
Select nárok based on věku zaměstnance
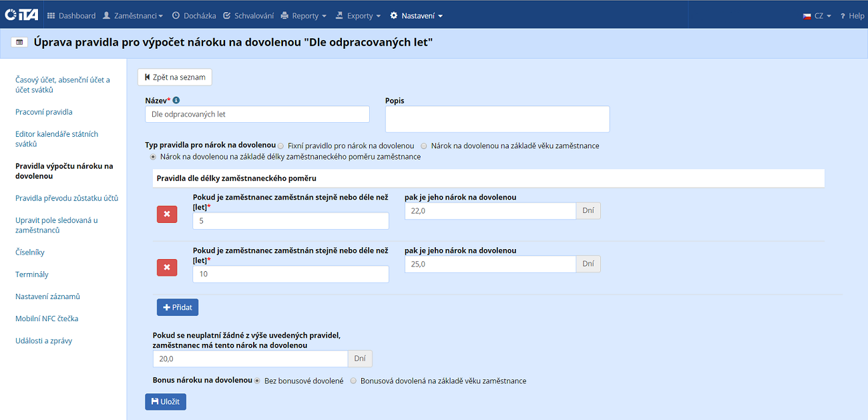point(424,146)
